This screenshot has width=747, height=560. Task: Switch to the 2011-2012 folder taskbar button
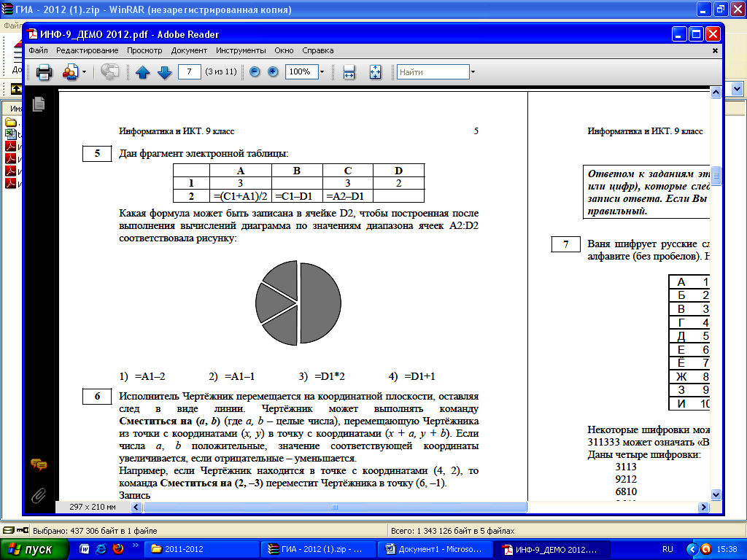[x=202, y=550]
